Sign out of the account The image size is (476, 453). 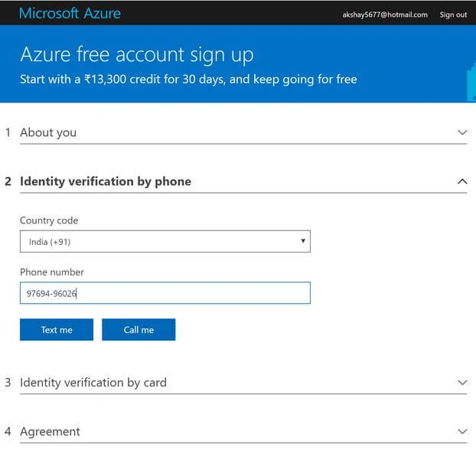click(453, 15)
